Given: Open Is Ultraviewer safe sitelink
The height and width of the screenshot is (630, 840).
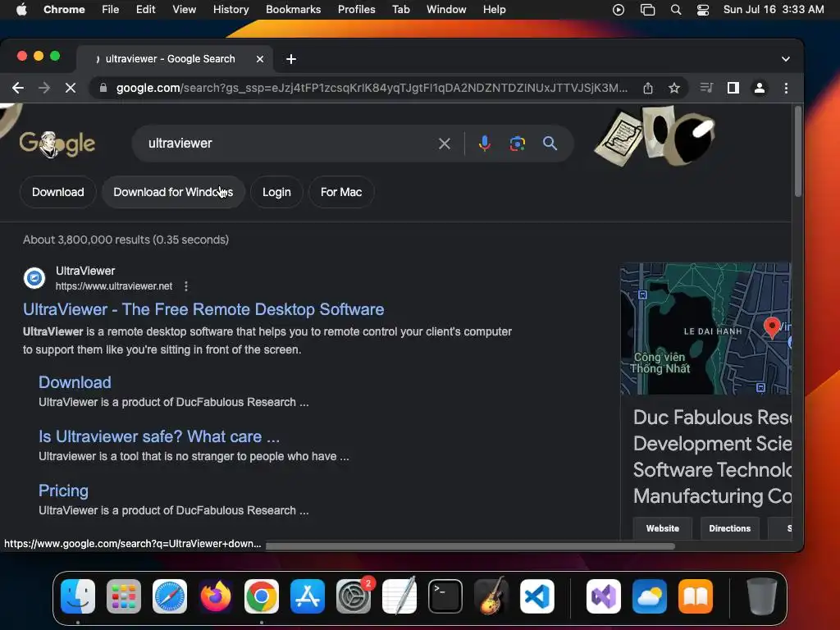Looking at the screenshot, I should point(159,436).
